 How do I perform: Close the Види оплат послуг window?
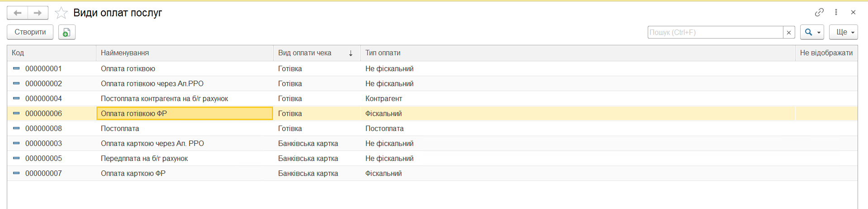tap(853, 12)
